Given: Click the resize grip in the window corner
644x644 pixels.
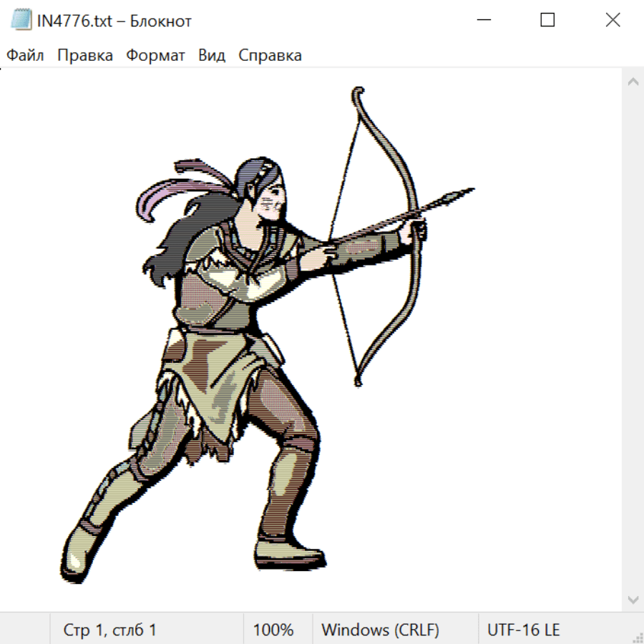Looking at the screenshot, I should [637, 637].
